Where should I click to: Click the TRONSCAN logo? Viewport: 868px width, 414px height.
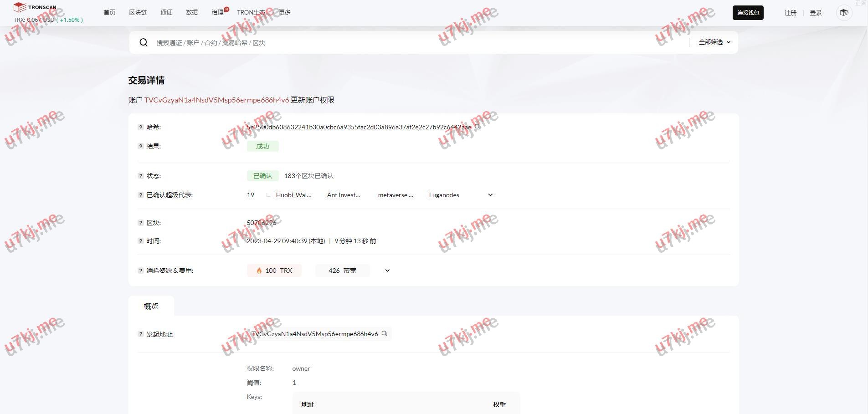(x=35, y=7)
